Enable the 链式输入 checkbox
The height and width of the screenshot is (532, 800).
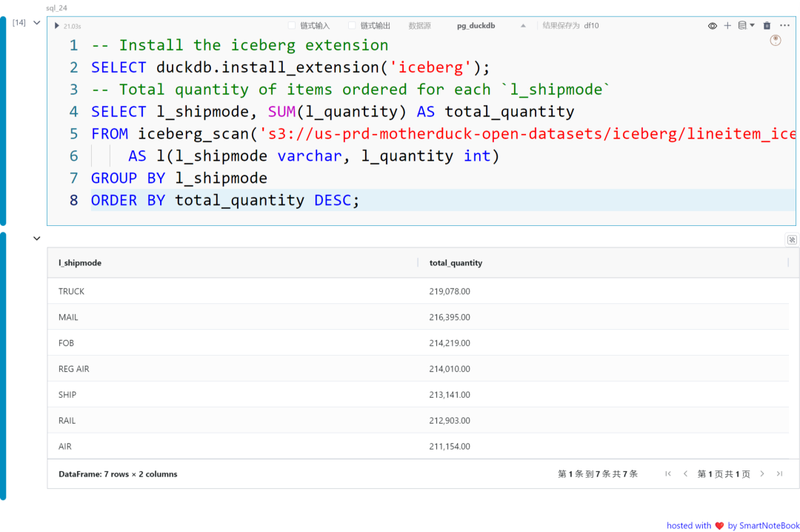pos(292,26)
